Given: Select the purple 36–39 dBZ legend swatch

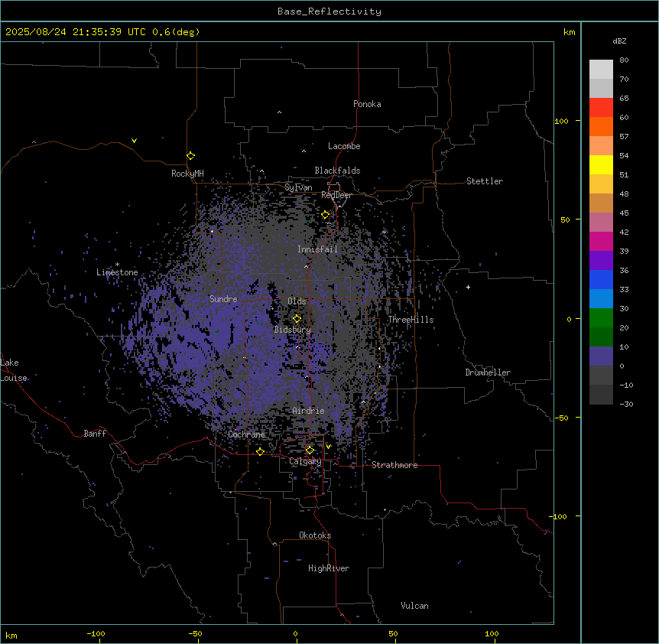Looking at the screenshot, I should click(x=601, y=261).
